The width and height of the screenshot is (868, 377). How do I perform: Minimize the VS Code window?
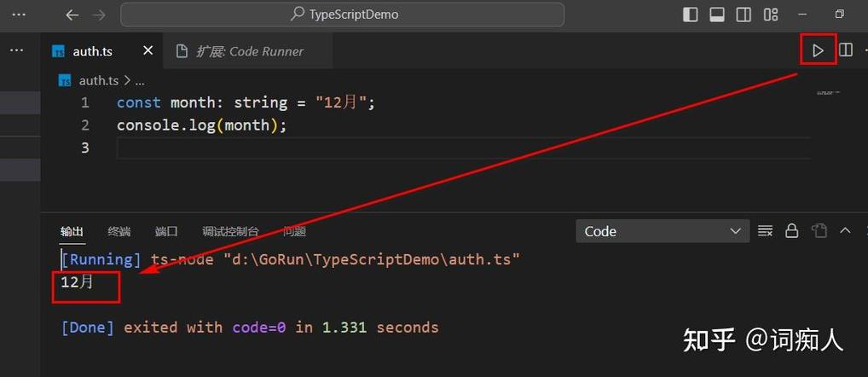(x=802, y=14)
